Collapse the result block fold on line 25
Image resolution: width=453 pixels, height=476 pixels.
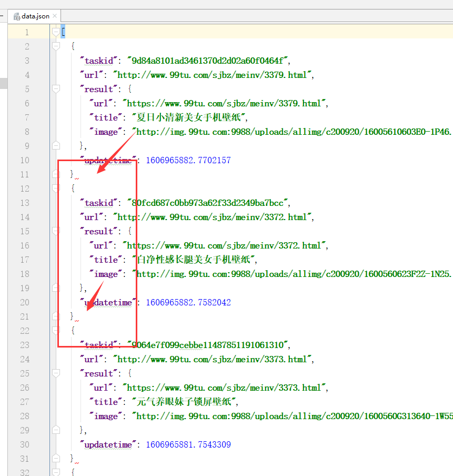(x=56, y=373)
